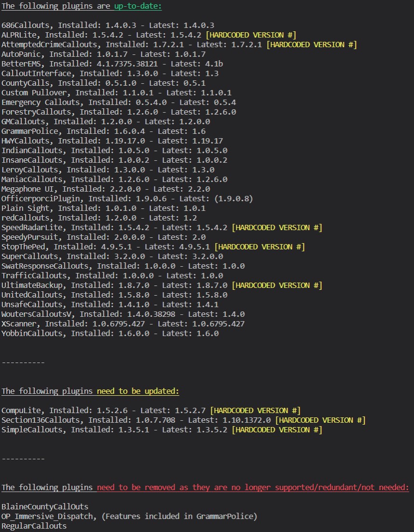Click the AttemptedCrimeCallouts entry

click(131, 44)
